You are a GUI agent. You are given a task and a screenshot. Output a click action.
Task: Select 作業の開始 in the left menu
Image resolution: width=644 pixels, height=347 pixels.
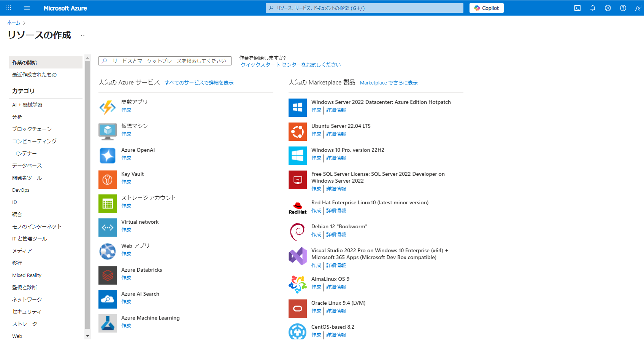click(x=46, y=62)
